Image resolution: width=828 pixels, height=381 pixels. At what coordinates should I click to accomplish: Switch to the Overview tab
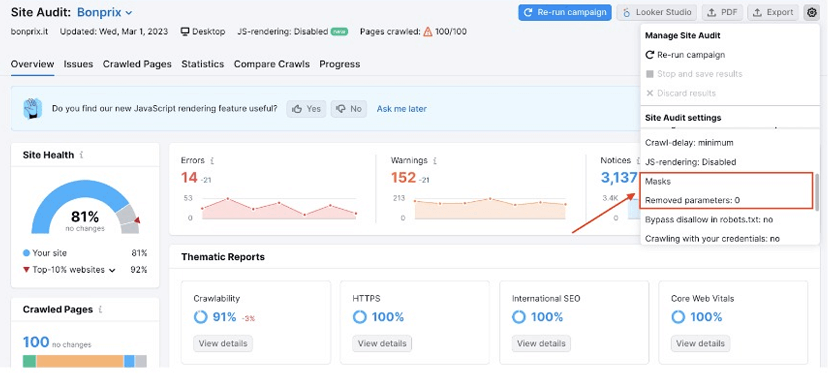click(x=32, y=64)
